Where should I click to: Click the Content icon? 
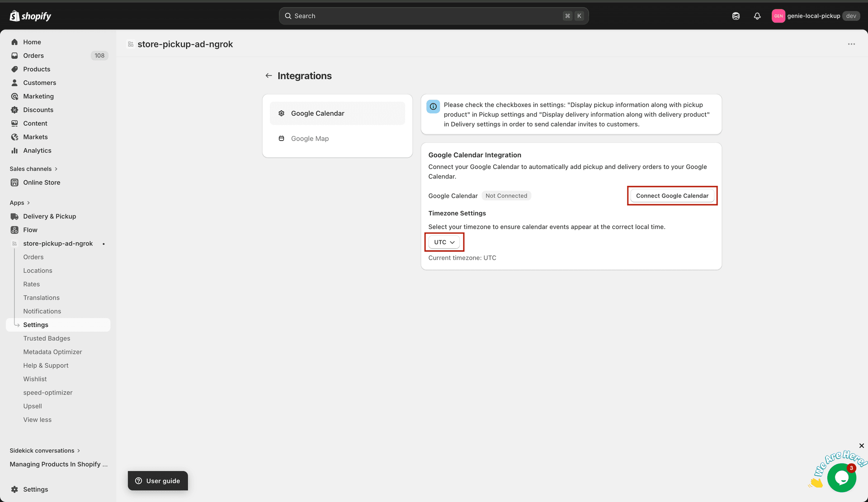point(14,123)
